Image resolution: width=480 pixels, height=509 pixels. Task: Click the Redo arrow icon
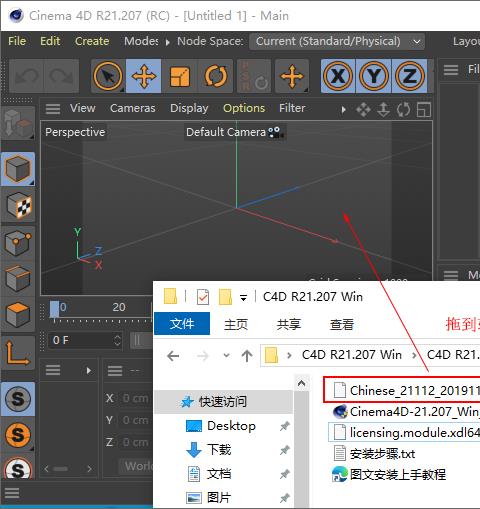coord(61,76)
